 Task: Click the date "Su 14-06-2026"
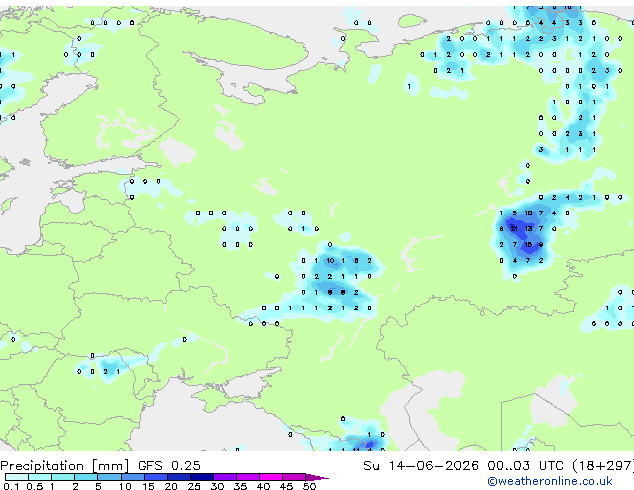click(x=421, y=465)
